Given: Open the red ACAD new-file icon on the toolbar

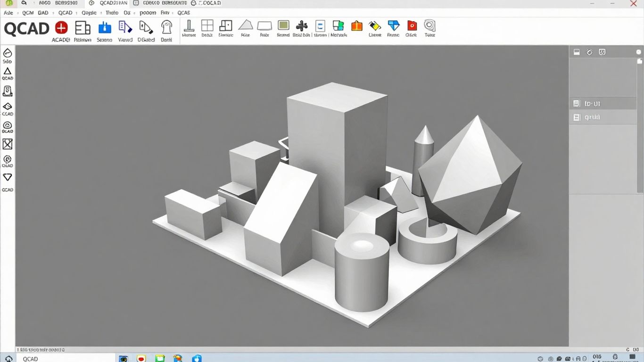Looking at the screenshot, I should tap(61, 27).
